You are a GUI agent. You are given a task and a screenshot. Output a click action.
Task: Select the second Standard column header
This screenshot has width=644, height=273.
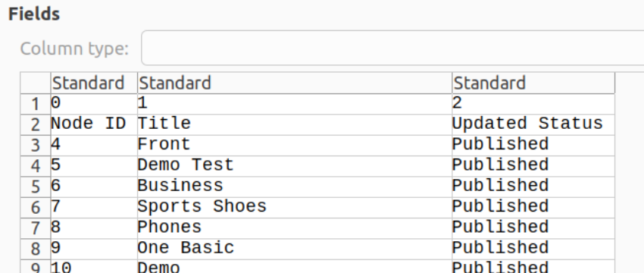295,83
